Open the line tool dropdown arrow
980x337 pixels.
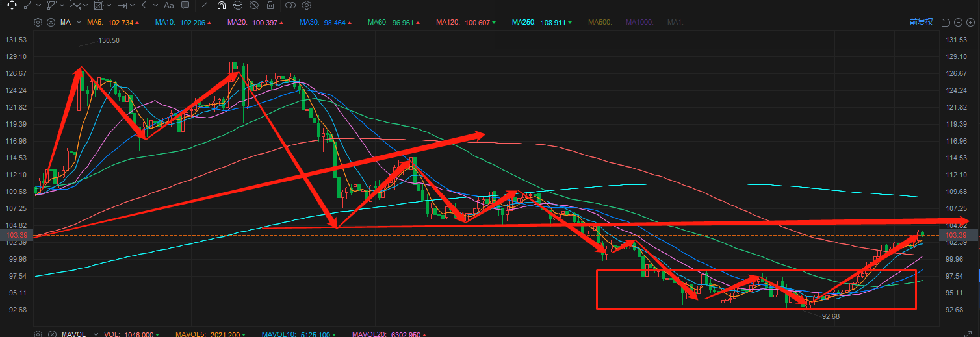coord(39,5)
